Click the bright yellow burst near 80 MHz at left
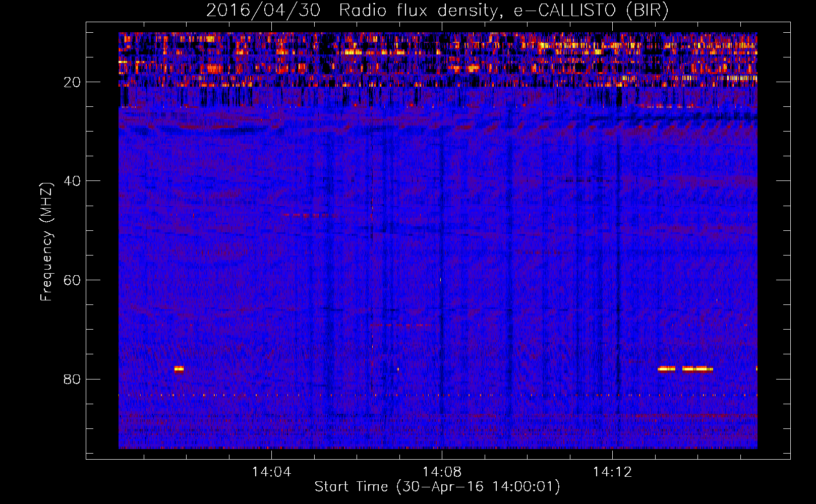Image resolution: width=816 pixels, height=504 pixels. tap(179, 369)
